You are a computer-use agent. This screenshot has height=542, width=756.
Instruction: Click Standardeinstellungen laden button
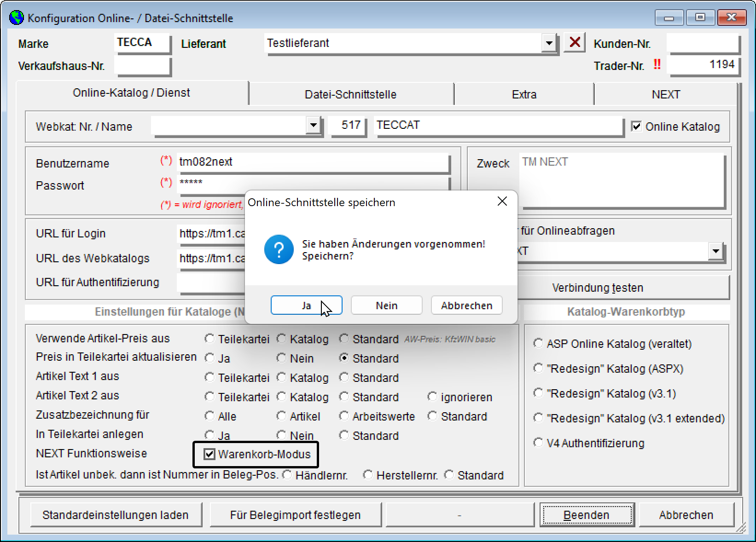point(116,515)
